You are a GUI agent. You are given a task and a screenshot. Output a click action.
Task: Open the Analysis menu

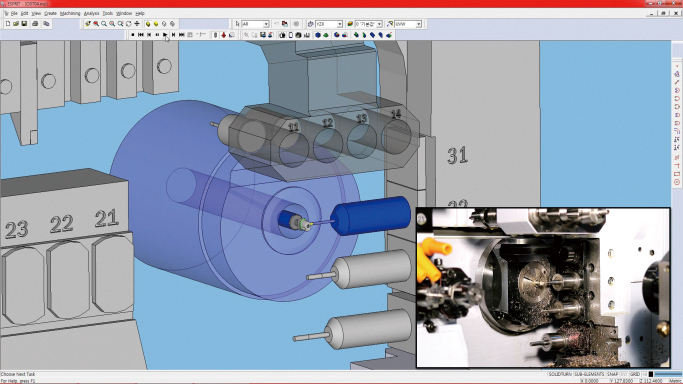(x=91, y=13)
